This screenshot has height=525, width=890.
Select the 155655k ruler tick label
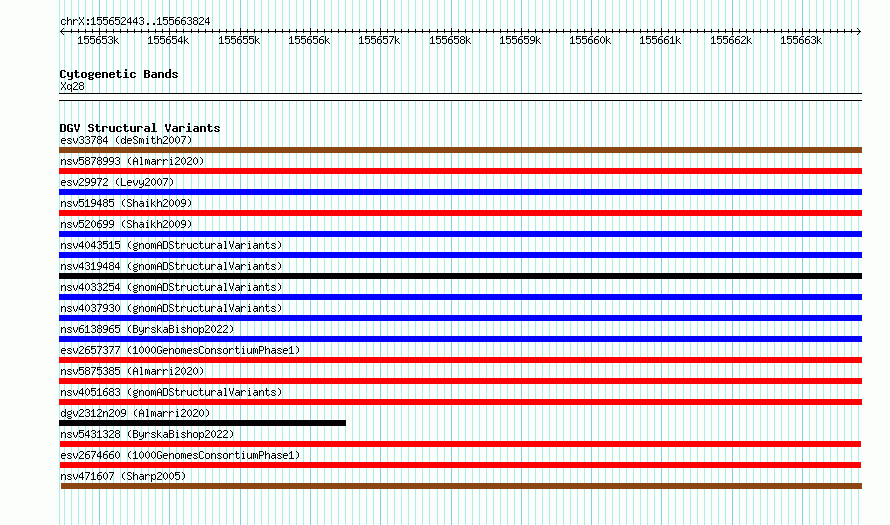(239, 40)
